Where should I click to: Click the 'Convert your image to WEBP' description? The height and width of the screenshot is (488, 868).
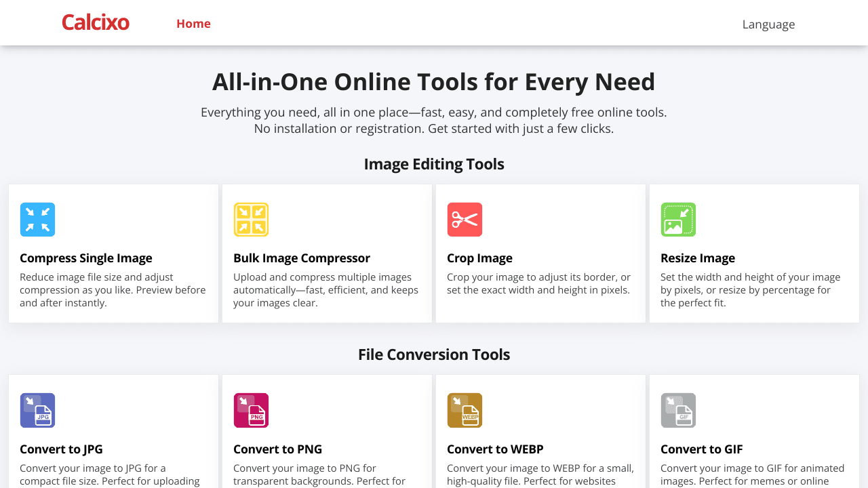540,474
